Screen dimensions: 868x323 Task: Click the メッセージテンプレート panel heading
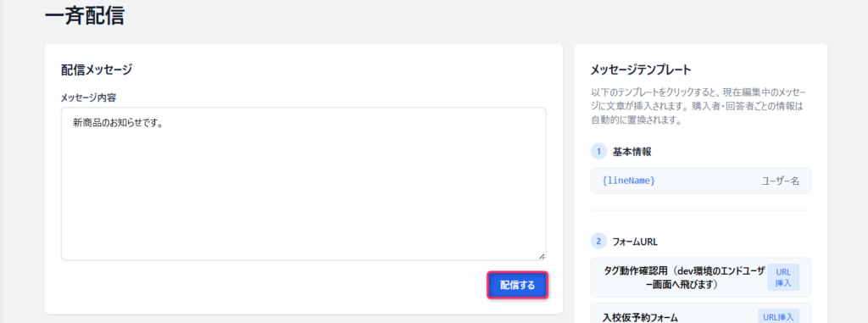click(x=641, y=70)
